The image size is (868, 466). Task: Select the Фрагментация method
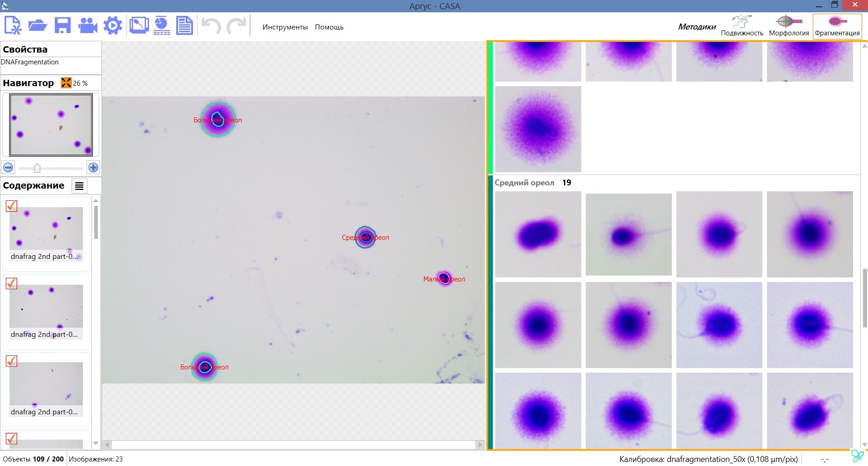837,26
